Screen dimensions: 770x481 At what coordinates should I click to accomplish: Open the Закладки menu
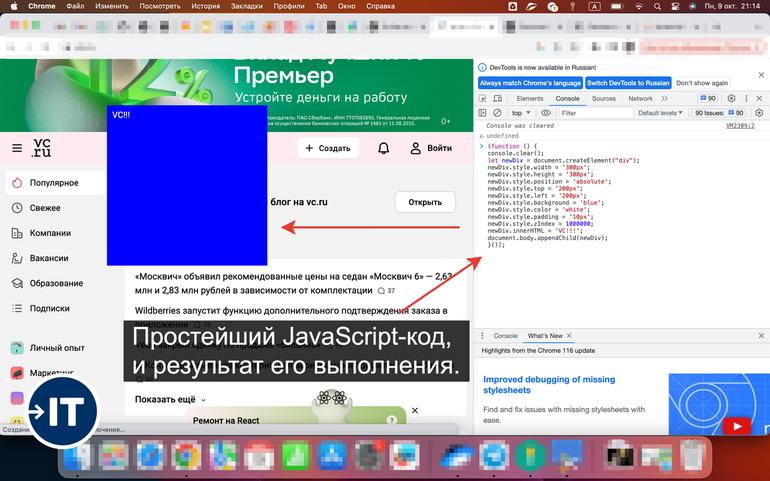pos(247,6)
